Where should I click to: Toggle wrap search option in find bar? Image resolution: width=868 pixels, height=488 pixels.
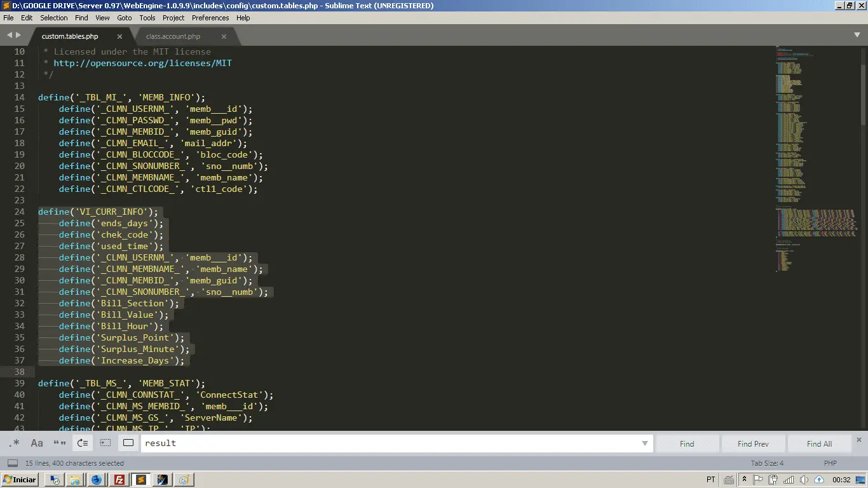pos(83,443)
